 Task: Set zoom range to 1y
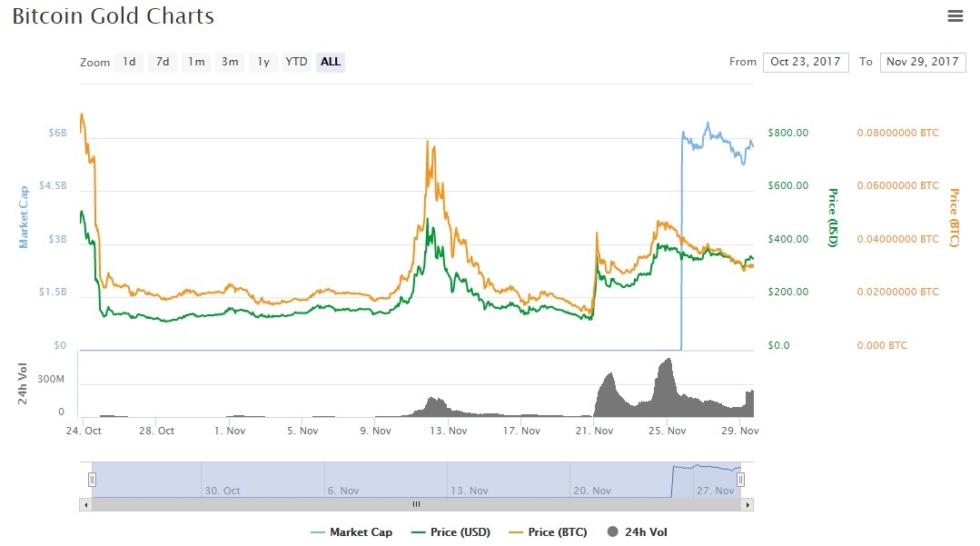263,62
